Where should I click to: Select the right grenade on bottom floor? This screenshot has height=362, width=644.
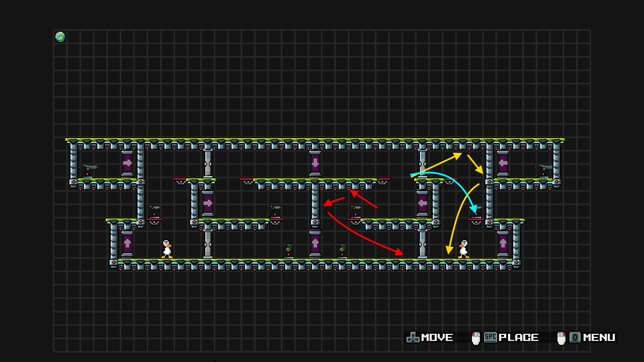342,249
